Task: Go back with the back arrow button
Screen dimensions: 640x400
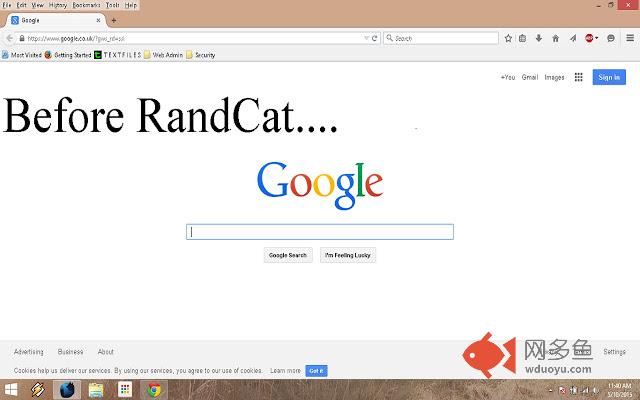Action: point(9,38)
